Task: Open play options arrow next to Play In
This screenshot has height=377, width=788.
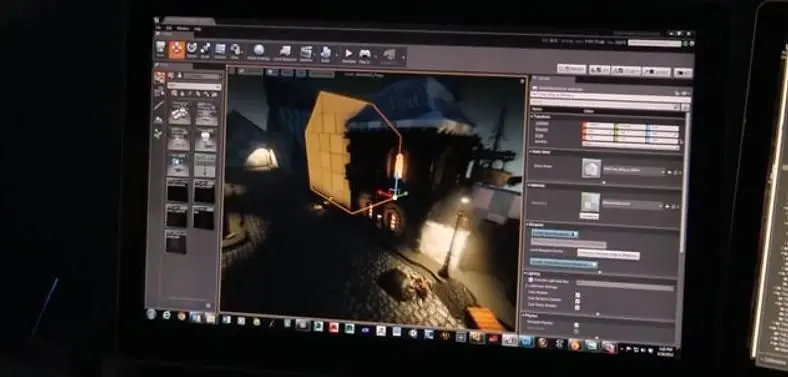Action: 374,55
